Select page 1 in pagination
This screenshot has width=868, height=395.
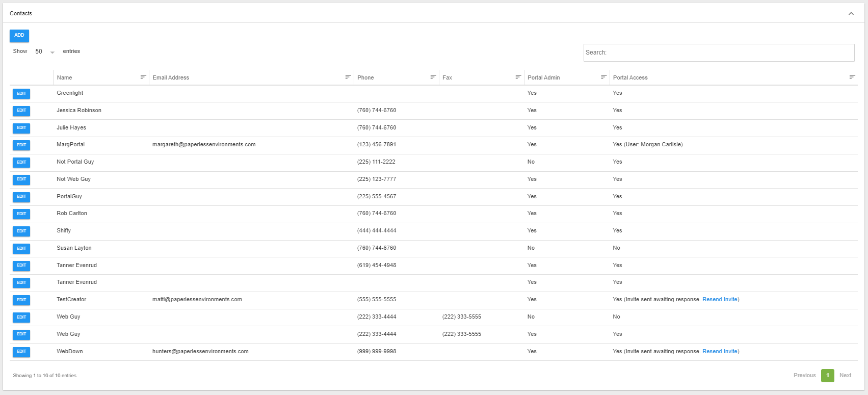(x=828, y=376)
